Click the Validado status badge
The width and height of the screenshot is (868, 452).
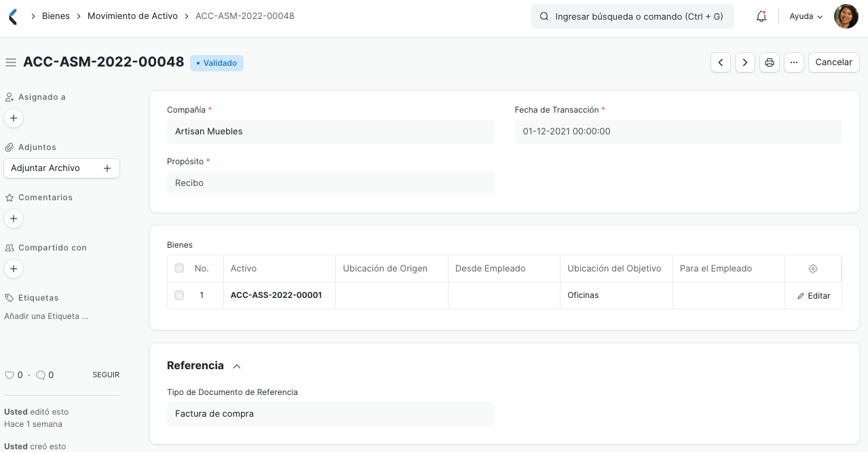pyautogui.click(x=216, y=63)
